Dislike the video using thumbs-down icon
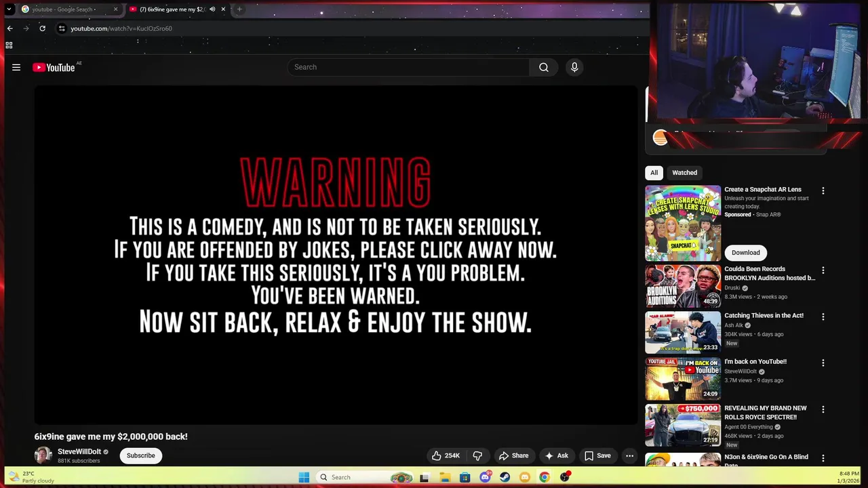Screen dimensions: 868x488 pyautogui.click(x=477, y=455)
